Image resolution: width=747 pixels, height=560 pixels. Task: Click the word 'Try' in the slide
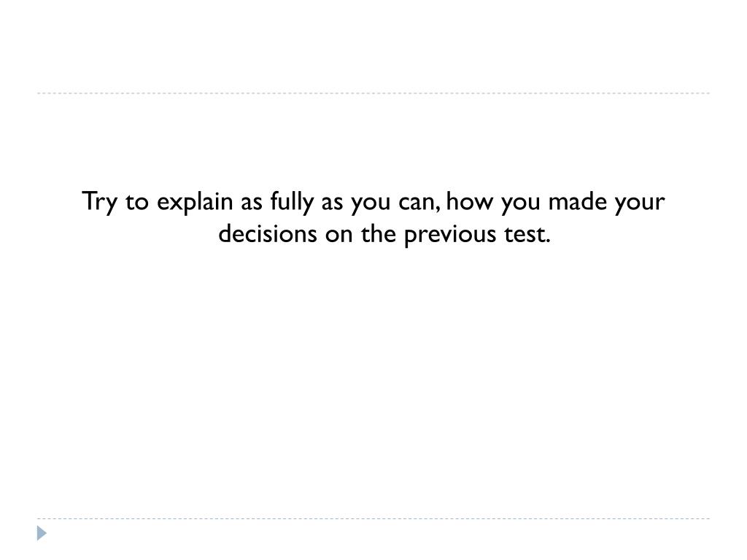click(99, 202)
